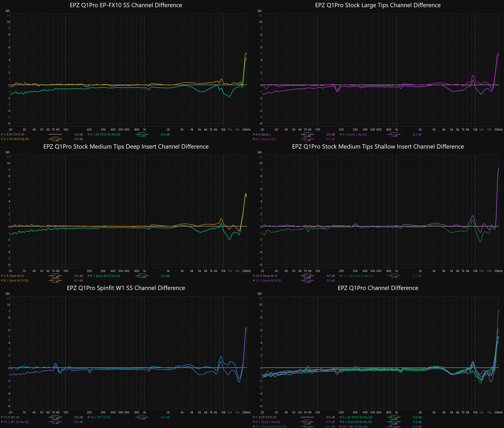
Task: Click the title 'EPZ Q1Pro Spinfit W1 SS Channel Difference'
Action: pos(126,288)
